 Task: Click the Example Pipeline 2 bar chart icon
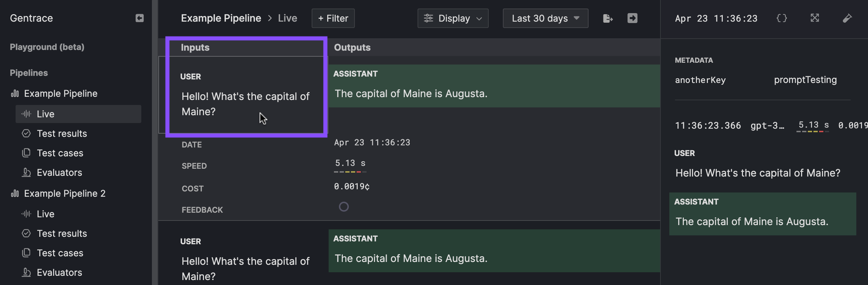[x=15, y=193]
